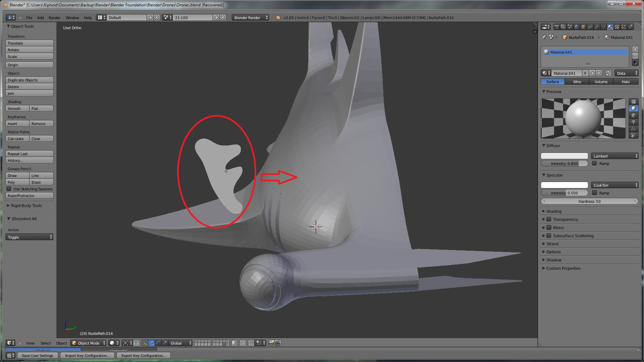Click the Object Constraints chain icon
The image size is (644, 362).
590,27
